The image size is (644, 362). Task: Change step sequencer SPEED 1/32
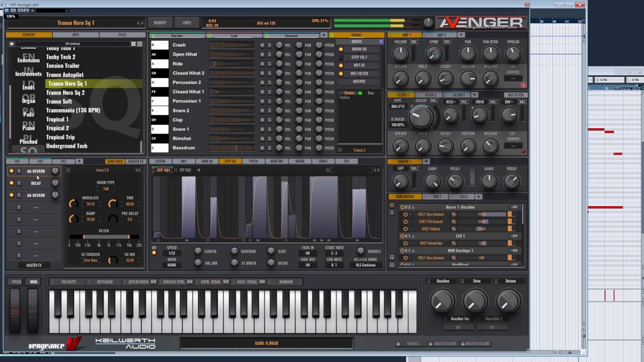point(172,253)
